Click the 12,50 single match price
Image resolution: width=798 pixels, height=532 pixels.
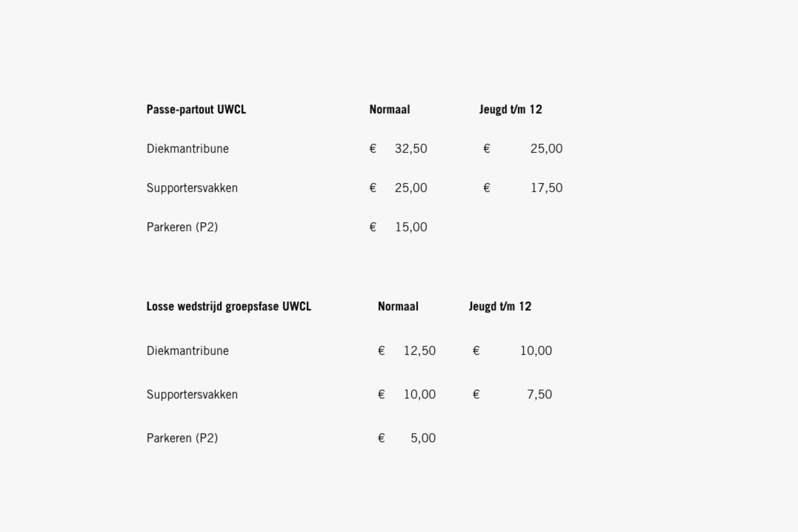pos(420,350)
